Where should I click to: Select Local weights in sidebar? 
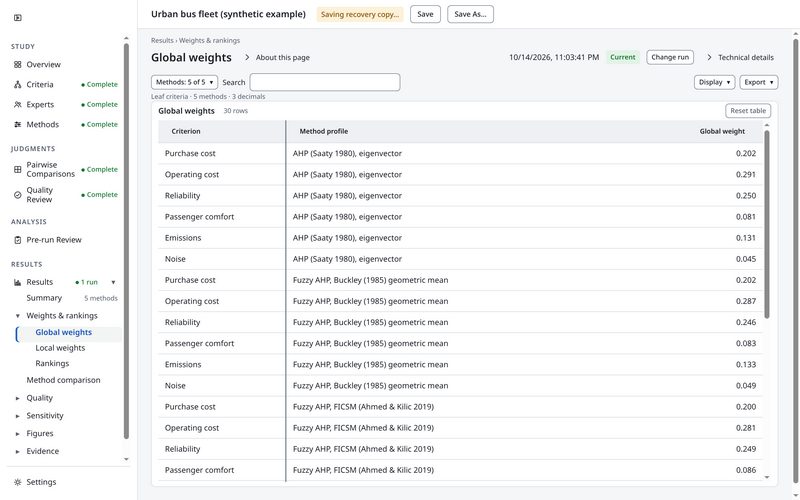click(60, 348)
